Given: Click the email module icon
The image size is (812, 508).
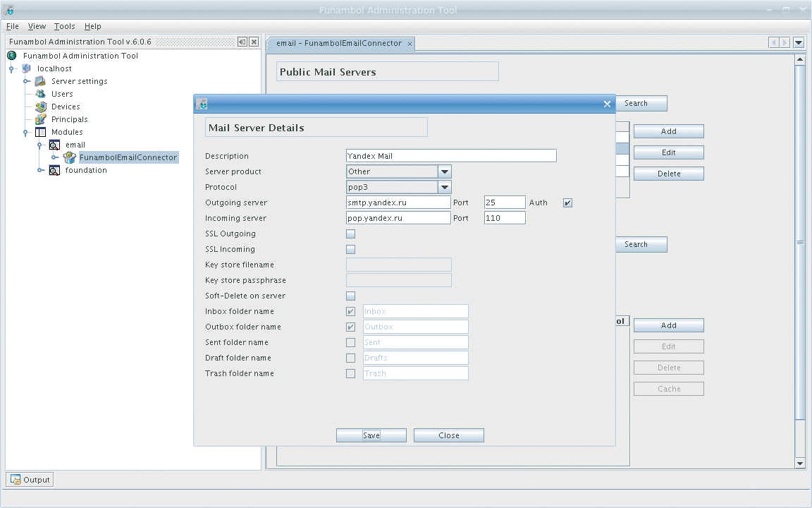Looking at the screenshot, I should coord(54,145).
